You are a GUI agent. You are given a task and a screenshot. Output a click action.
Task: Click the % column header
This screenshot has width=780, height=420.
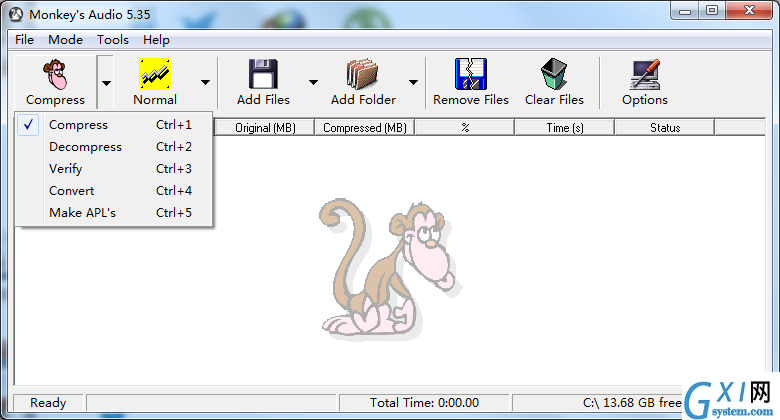point(465,128)
